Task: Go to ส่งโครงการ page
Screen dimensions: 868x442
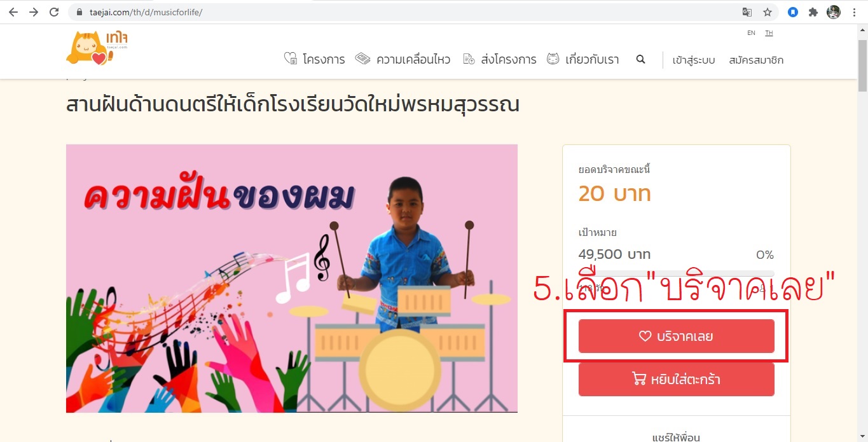Action: point(500,59)
